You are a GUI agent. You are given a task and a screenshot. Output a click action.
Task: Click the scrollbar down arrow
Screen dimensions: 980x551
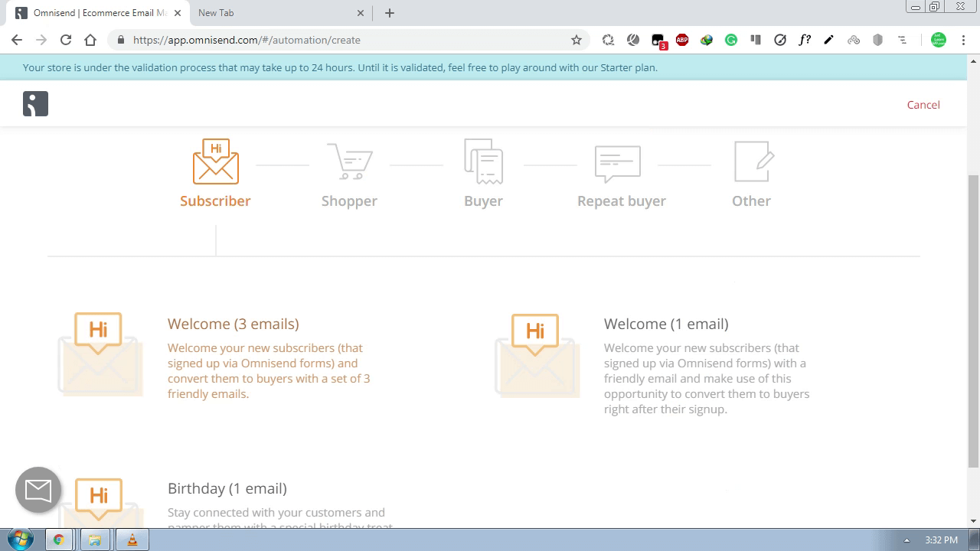(974, 521)
